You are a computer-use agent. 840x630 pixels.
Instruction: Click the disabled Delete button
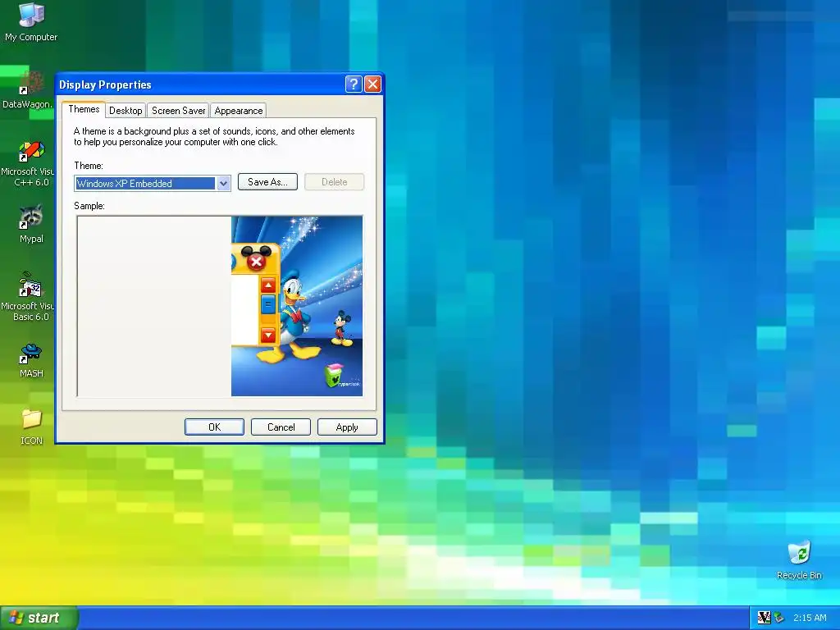click(335, 182)
